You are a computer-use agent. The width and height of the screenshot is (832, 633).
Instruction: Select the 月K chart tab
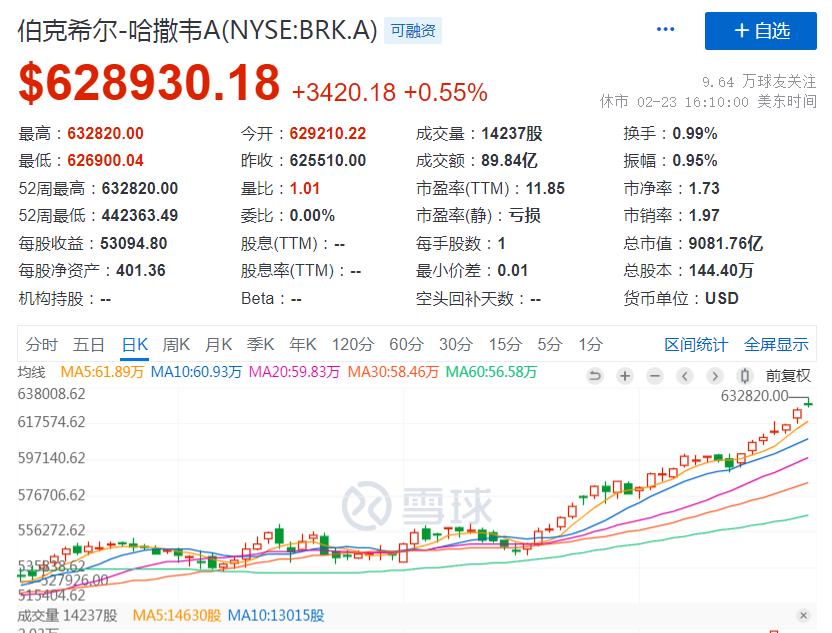click(219, 344)
